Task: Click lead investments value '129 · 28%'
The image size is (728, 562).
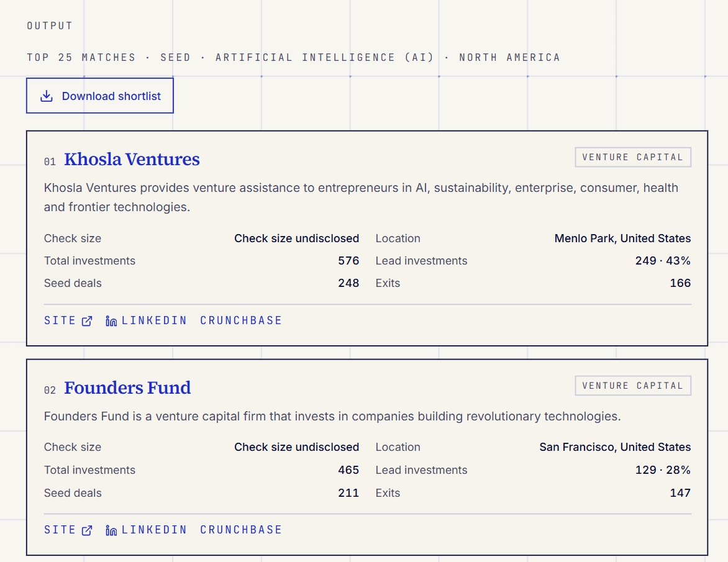Action: pyautogui.click(x=663, y=470)
